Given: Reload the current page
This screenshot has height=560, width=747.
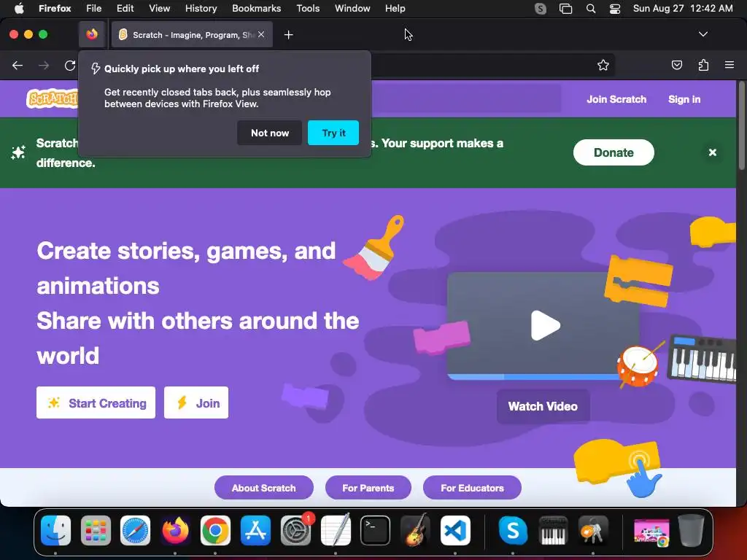Looking at the screenshot, I should [x=70, y=65].
